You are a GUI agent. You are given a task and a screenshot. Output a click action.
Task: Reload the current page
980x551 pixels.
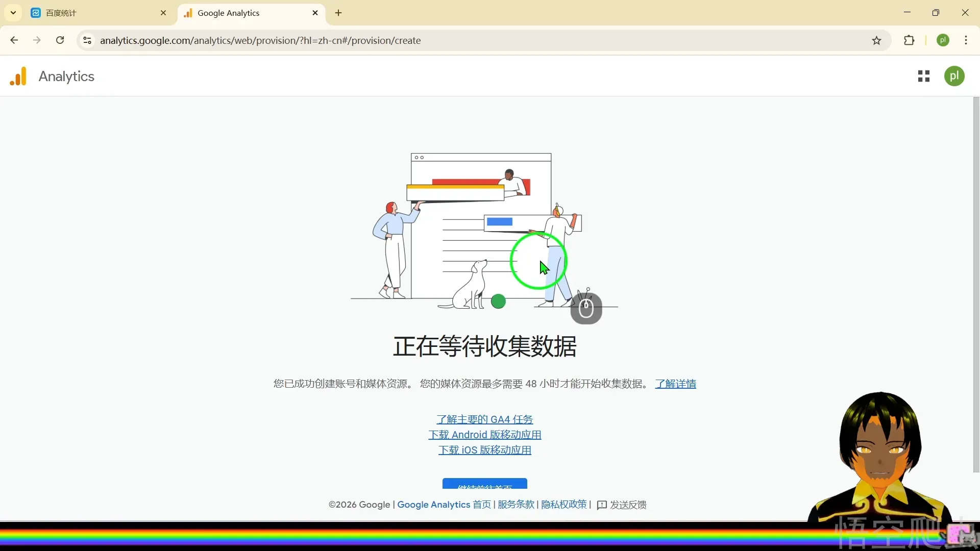(x=60, y=41)
